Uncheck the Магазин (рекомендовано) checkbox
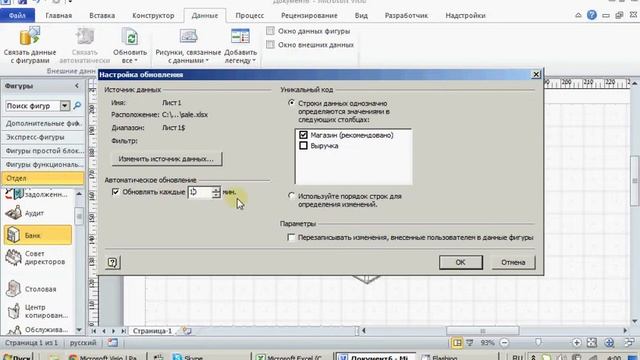 pyautogui.click(x=303, y=135)
